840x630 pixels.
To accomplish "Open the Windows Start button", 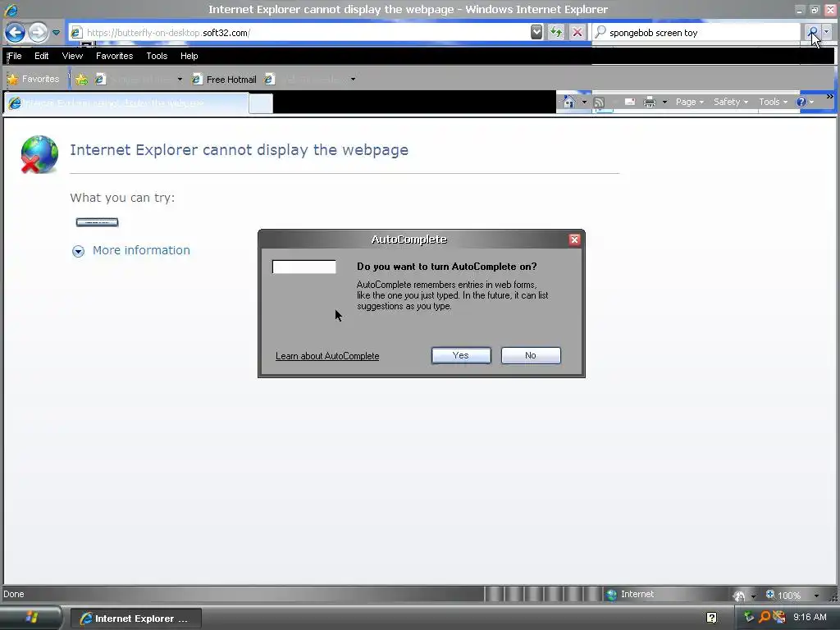I will coord(31,618).
